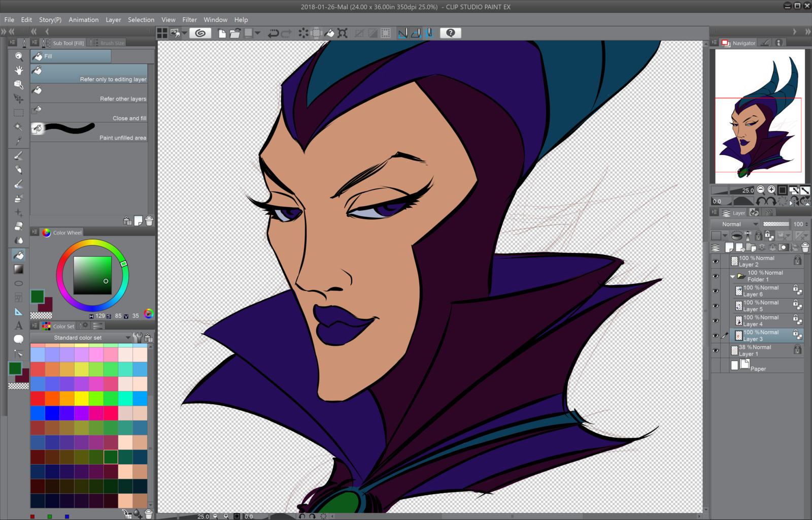The image size is (812, 520).
Task: Open Clip Studio launcher spiral icon
Action: tap(200, 33)
